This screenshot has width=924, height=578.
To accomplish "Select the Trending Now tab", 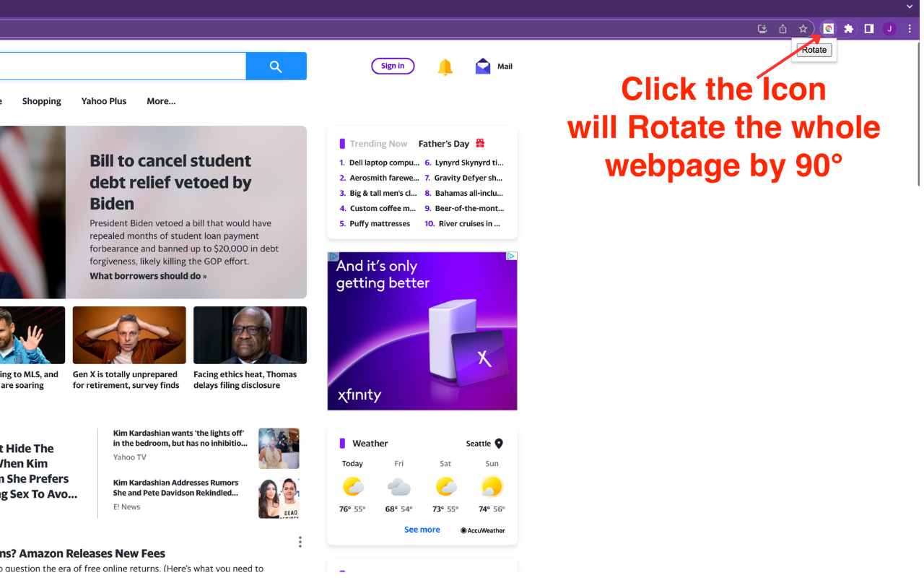I will click(x=378, y=144).
